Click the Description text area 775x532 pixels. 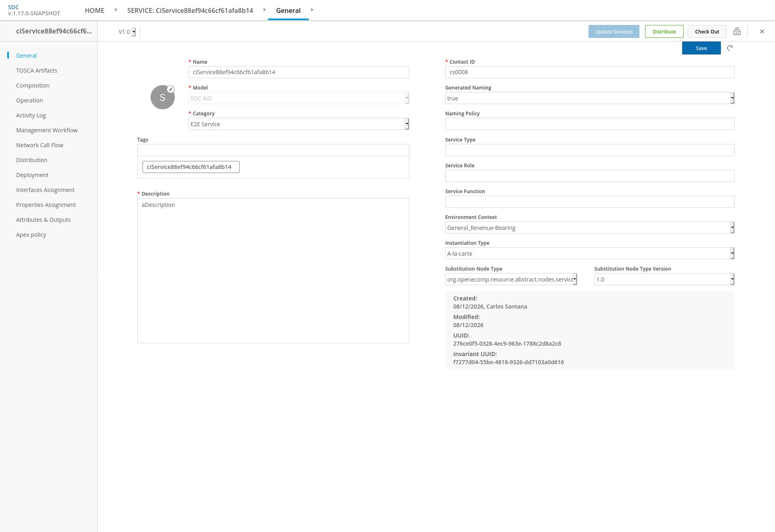(x=273, y=271)
